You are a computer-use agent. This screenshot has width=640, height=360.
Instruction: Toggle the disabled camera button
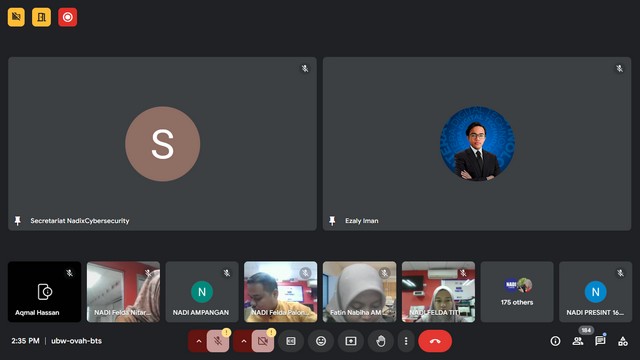point(263,341)
